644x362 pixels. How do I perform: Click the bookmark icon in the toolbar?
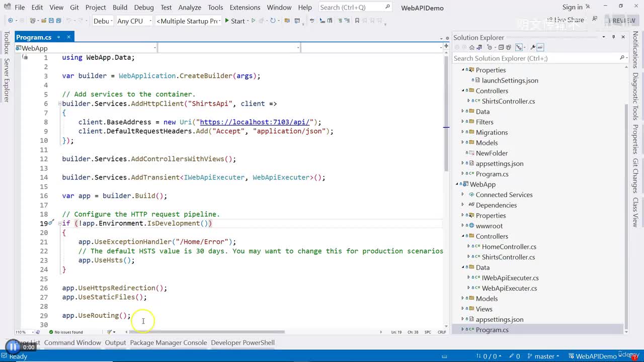tap(357, 21)
